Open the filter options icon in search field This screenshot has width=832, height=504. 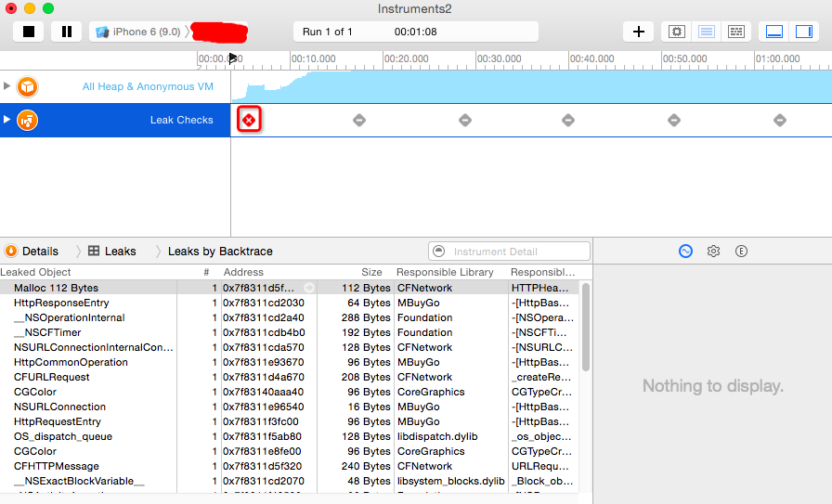[439, 251]
